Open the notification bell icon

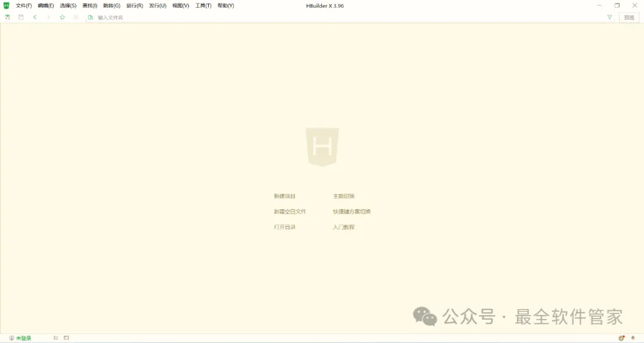633,338
